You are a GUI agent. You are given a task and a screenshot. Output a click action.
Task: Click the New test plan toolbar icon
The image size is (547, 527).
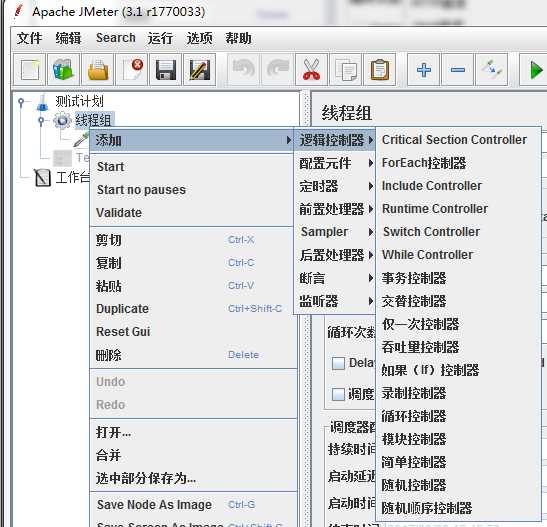click(30, 69)
